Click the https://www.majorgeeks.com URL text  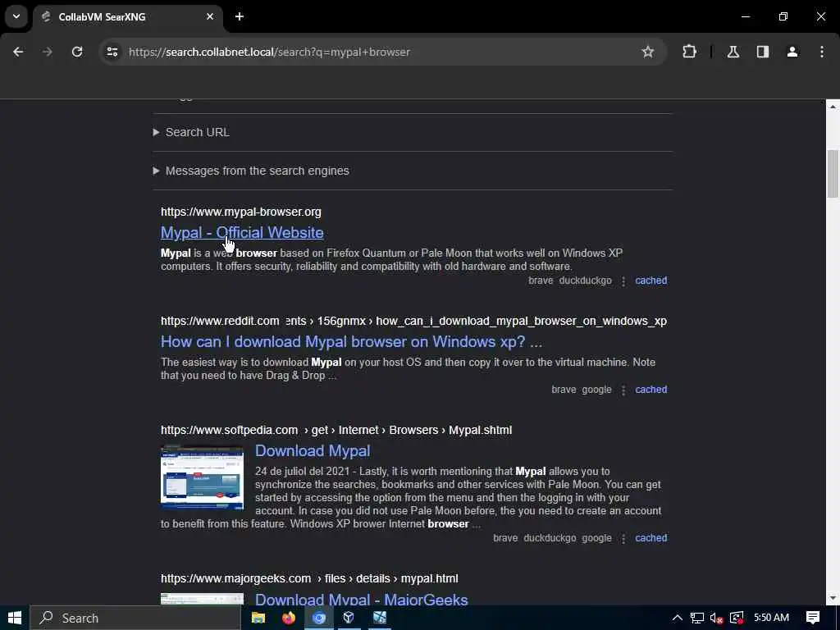tap(235, 578)
